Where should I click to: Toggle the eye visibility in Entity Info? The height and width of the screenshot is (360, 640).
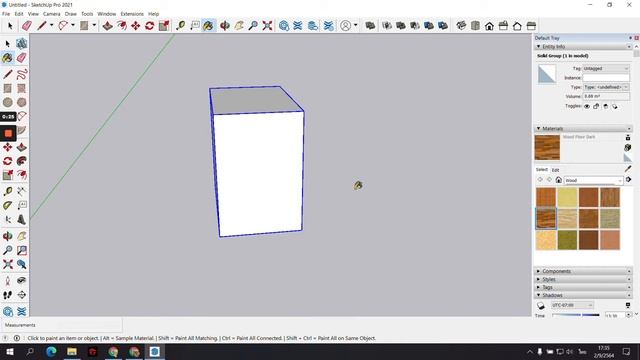click(587, 106)
